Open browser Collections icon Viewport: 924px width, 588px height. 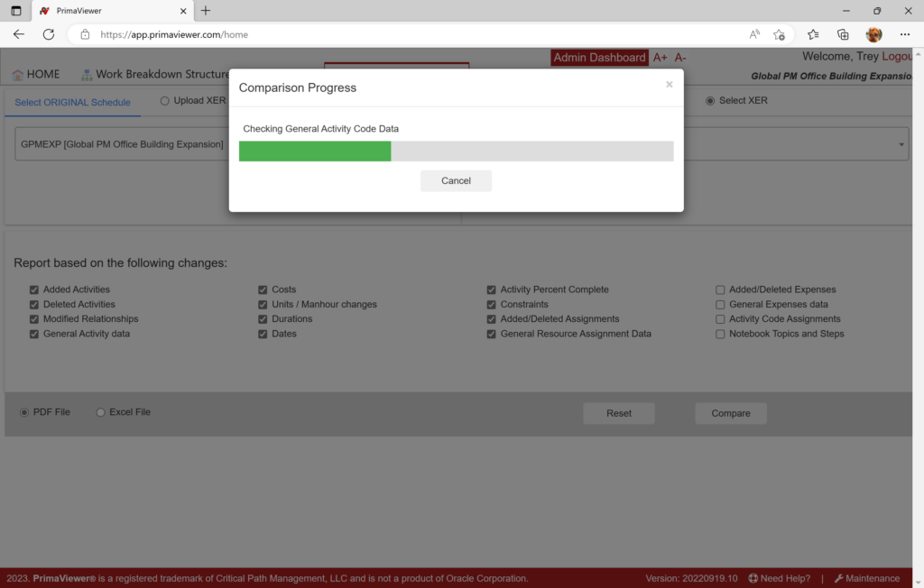tap(843, 34)
